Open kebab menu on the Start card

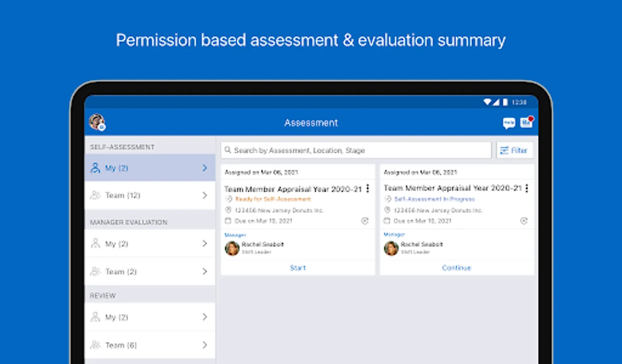[x=368, y=188]
